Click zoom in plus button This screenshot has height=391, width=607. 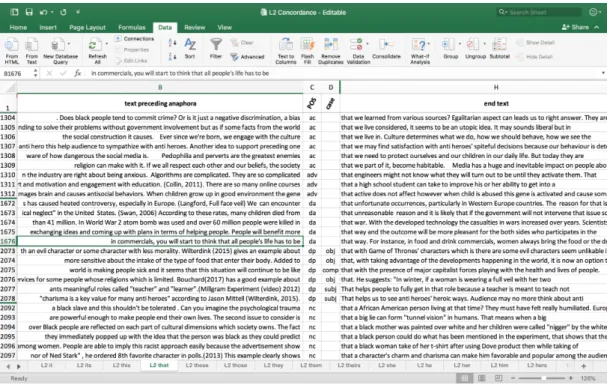point(571,378)
